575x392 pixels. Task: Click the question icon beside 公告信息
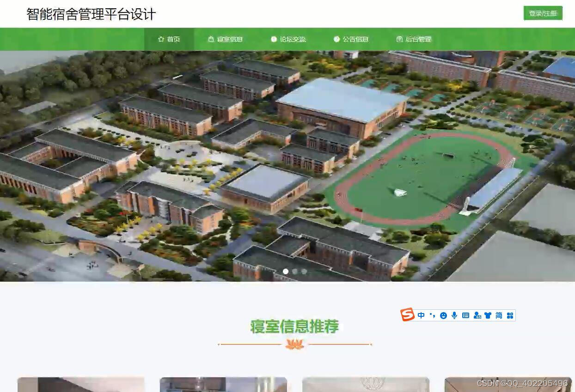pos(336,39)
